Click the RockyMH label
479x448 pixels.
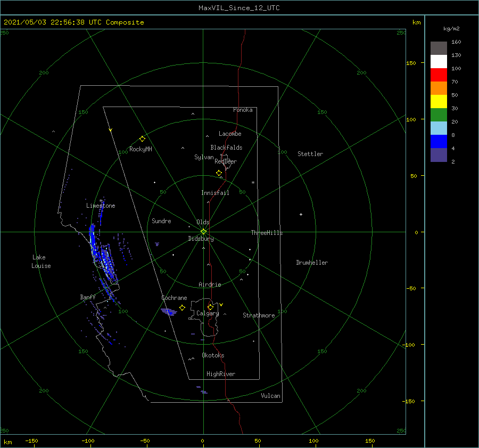pos(141,149)
